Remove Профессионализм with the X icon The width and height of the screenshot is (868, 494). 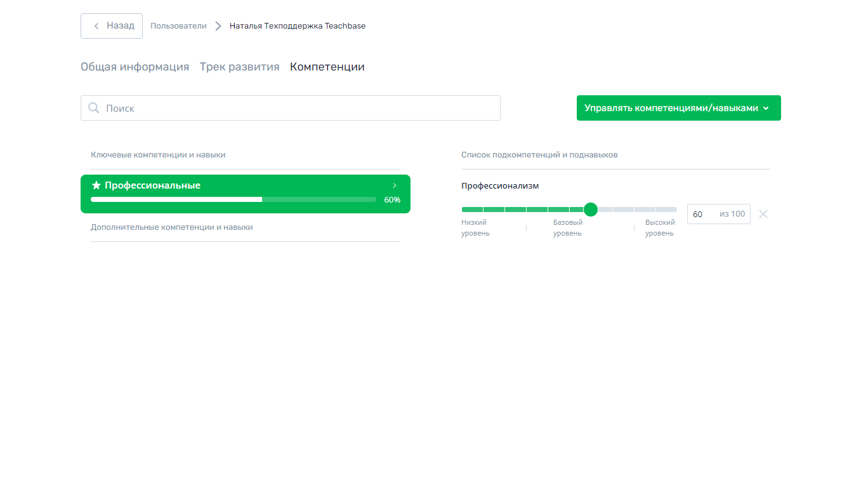[763, 214]
